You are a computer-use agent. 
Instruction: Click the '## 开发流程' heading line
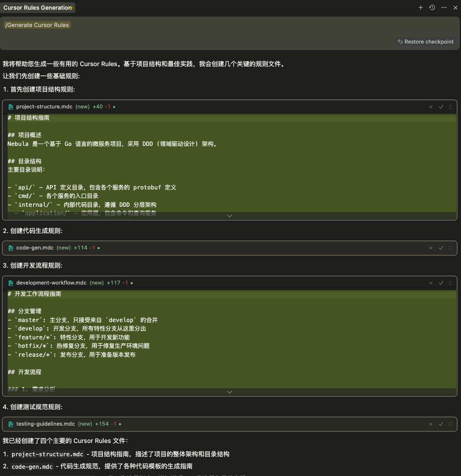click(24, 372)
